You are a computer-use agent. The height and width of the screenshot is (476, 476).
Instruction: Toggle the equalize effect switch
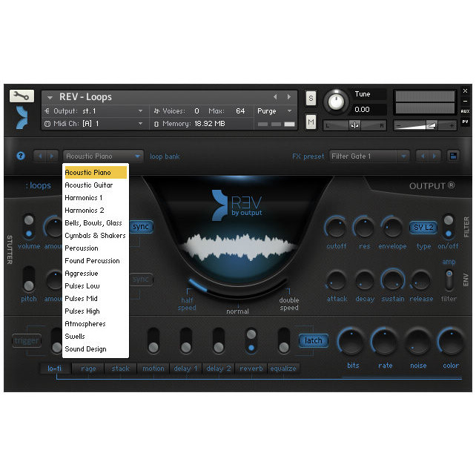point(284,340)
